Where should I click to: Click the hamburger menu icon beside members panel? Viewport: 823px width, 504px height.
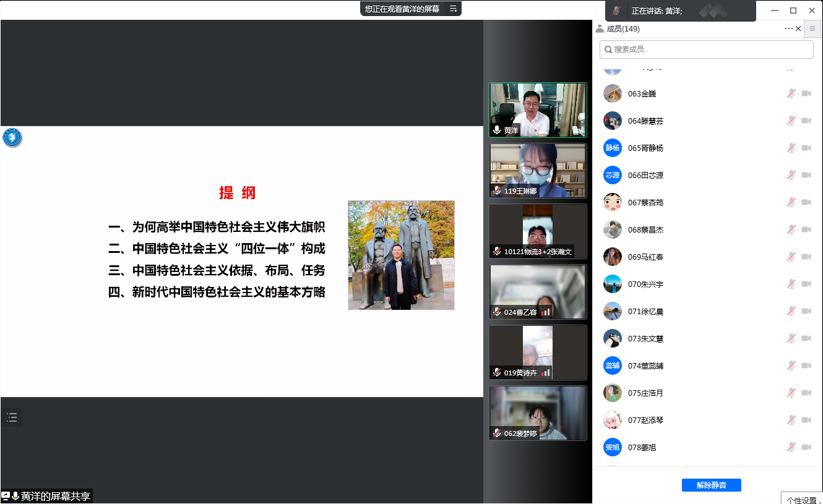pos(812,28)
